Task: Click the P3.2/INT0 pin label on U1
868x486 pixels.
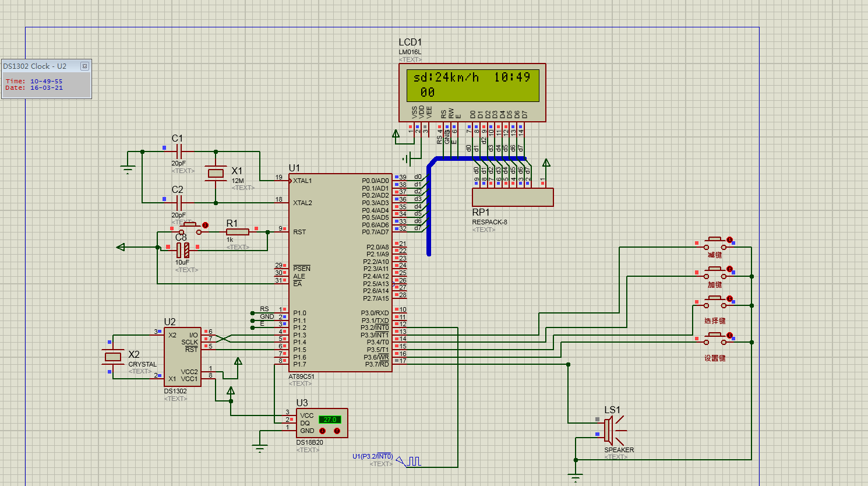Action: (375, 327)
